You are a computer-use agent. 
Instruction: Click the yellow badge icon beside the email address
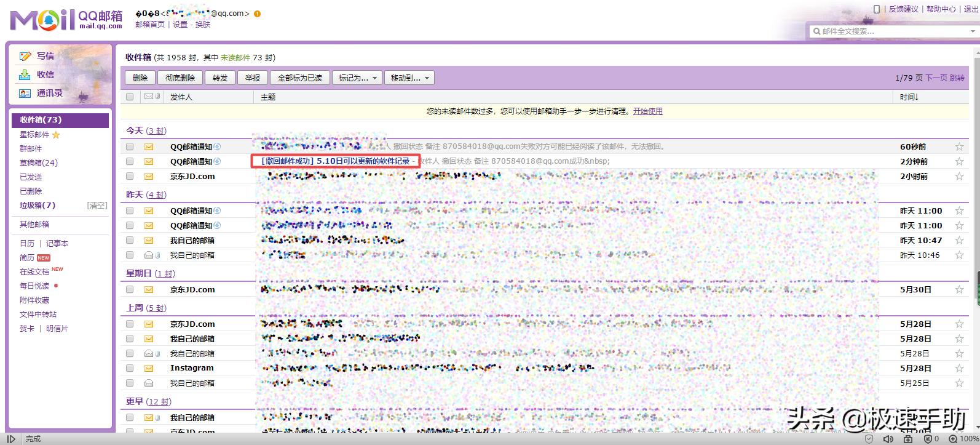[x=257, y=14]
